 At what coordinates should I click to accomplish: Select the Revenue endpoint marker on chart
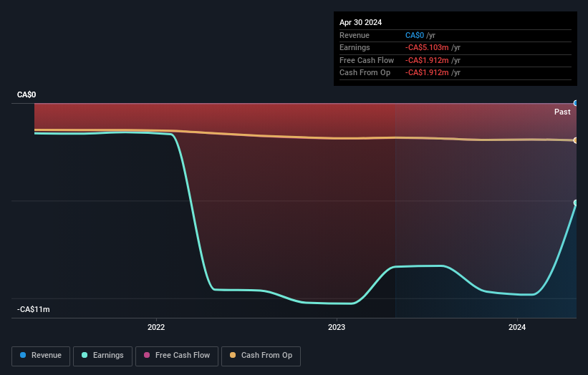[576, 103]
